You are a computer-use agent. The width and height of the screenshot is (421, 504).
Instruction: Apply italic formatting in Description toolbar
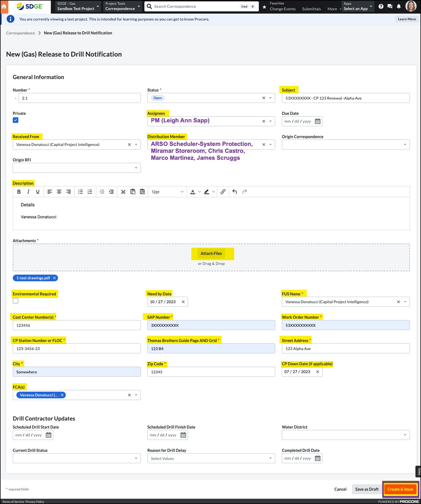[x=28, y=192]
